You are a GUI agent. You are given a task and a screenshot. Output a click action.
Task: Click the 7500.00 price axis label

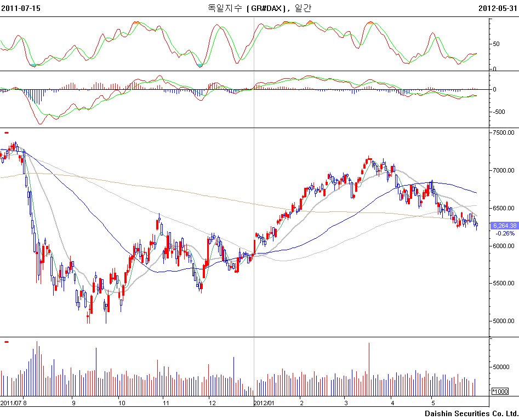coord(504,133)
